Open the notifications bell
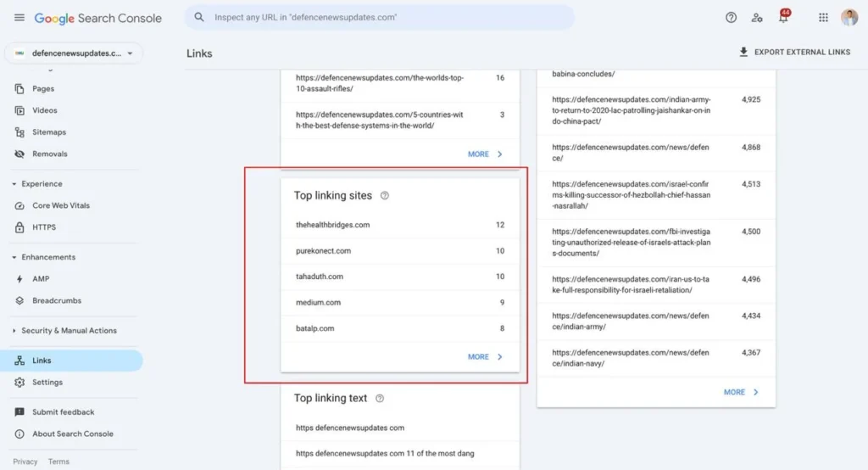Image resolution: width=868 pixels, height=470 pixels. (783, 17)
